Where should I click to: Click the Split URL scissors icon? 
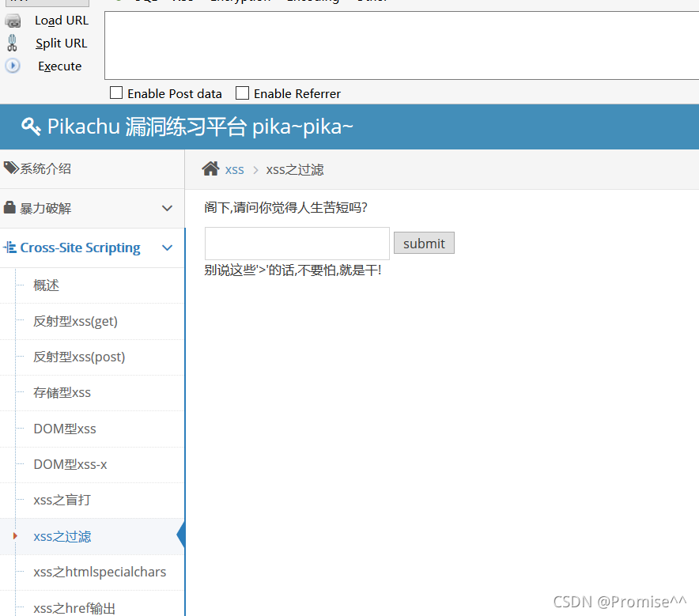tap(13, 43)
